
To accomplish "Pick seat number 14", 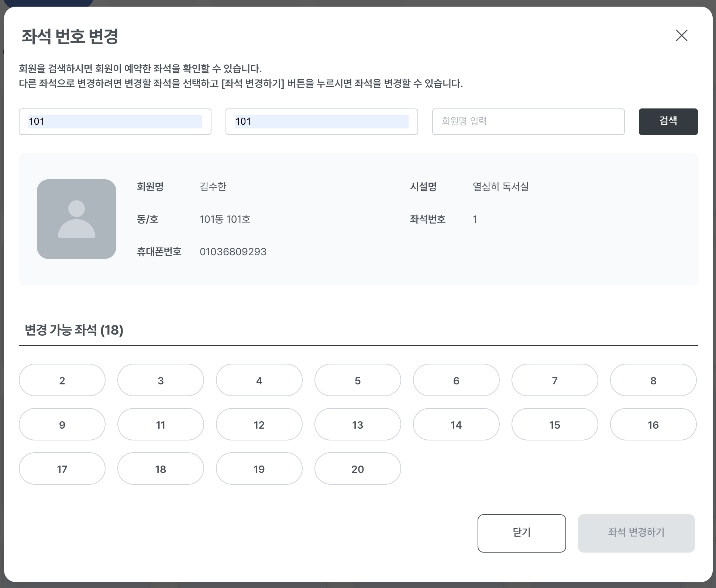I will tap(456, 425).
